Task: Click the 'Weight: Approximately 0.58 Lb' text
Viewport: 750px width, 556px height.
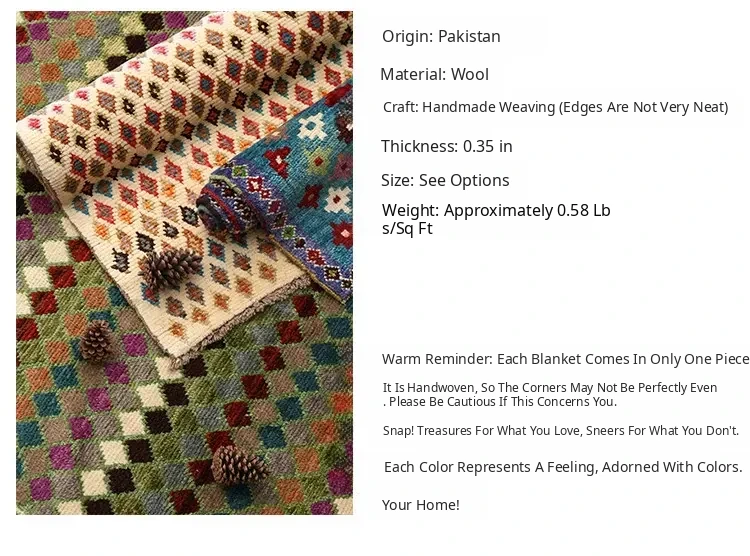Action: point(496,211)
